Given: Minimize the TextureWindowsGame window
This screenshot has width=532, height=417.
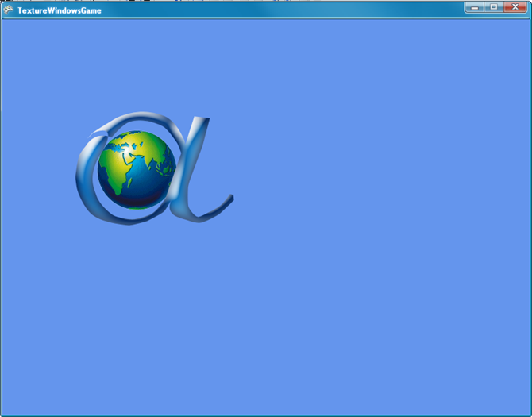Looking at the screenshot, I should tap(475, 7).
